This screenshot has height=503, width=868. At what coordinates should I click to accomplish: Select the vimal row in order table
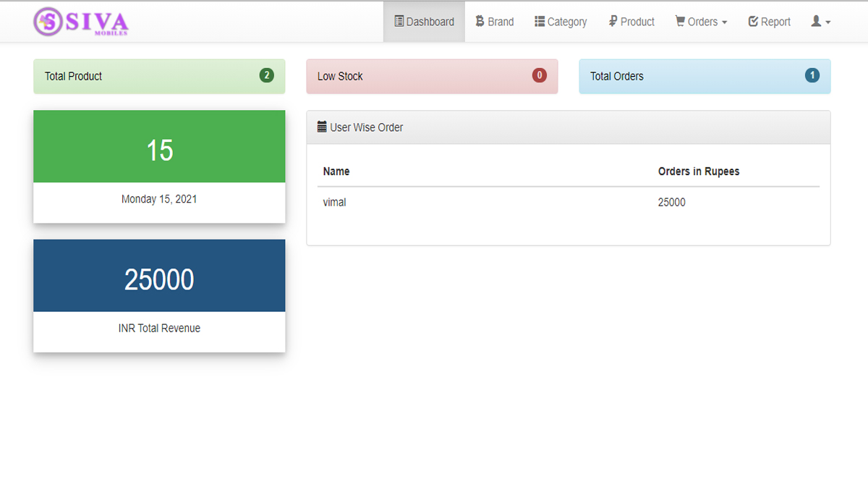(335, 203)
